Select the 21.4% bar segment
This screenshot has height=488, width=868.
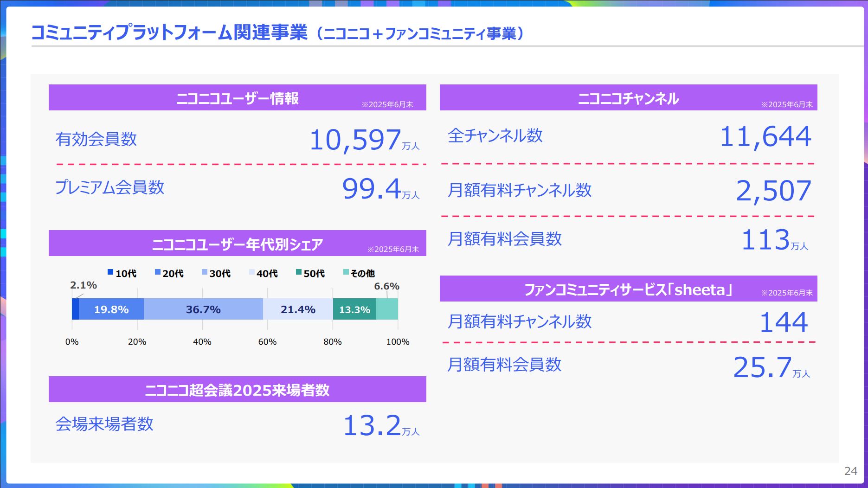(298, 309)
